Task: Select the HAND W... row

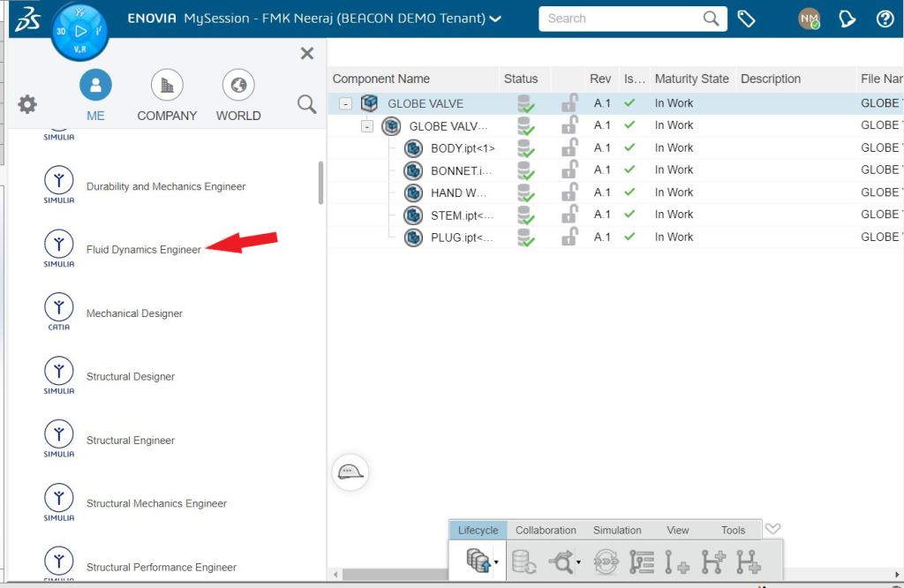Action: pos(615,192)
